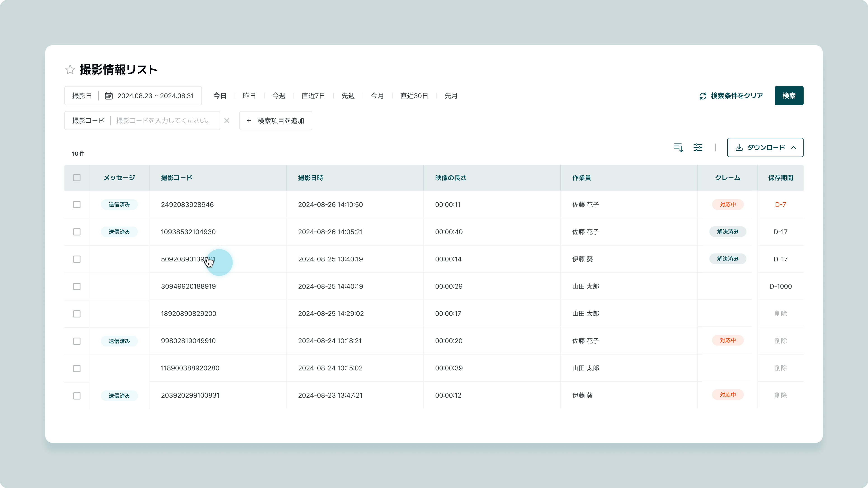Check the row for code 2492083928946

pyautogui.click(x=77, y=204)
